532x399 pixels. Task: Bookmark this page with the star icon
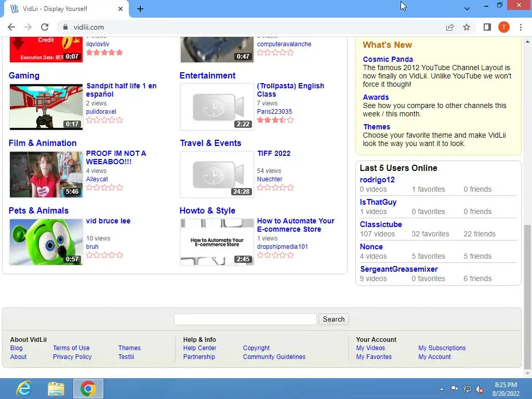467,27
